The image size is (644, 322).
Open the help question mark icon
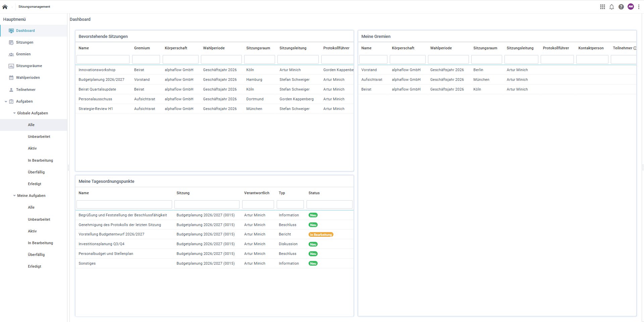(x=621, y=7)
